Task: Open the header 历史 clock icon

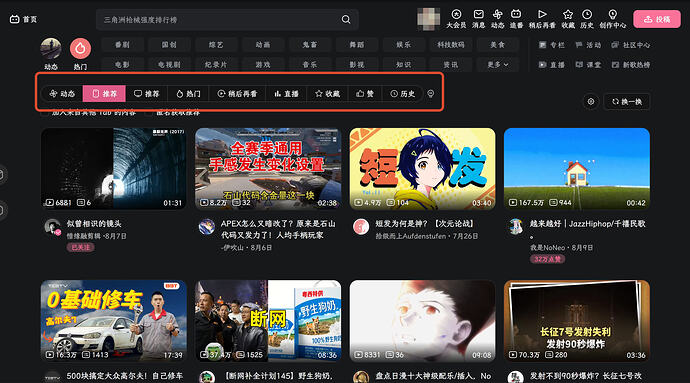Action: [587, 15]
